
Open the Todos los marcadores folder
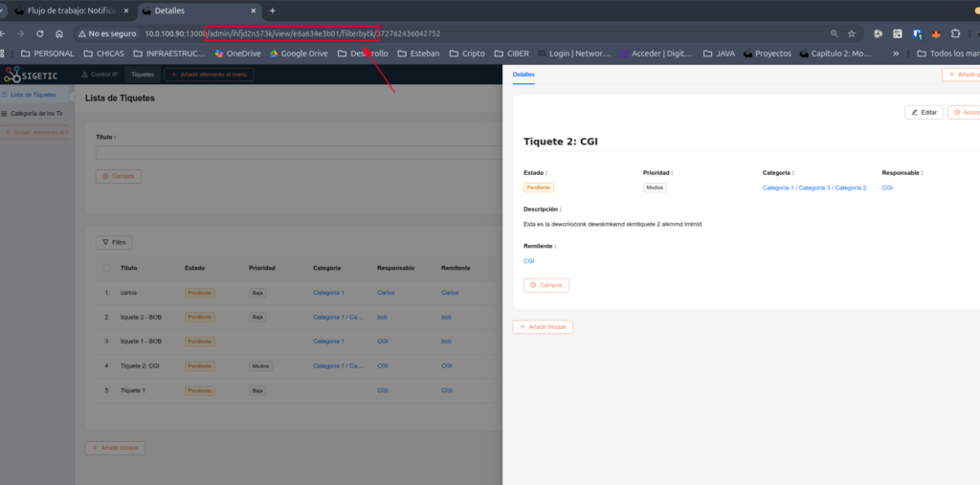point(948,54)
